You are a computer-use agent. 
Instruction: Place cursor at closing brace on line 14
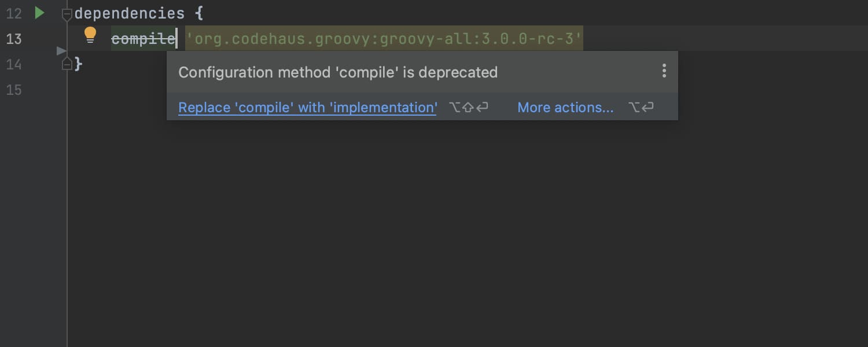point(79,64)
